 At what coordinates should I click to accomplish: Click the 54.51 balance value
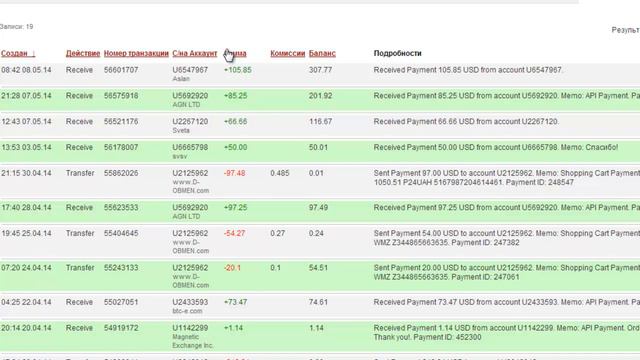[x=318, y=268]
